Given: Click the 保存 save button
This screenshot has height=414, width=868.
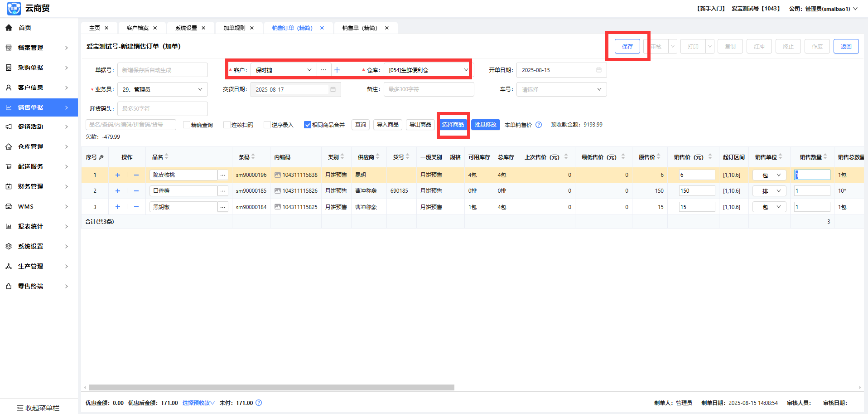Looking at the screenshot, I should click(x=627, y=46).
